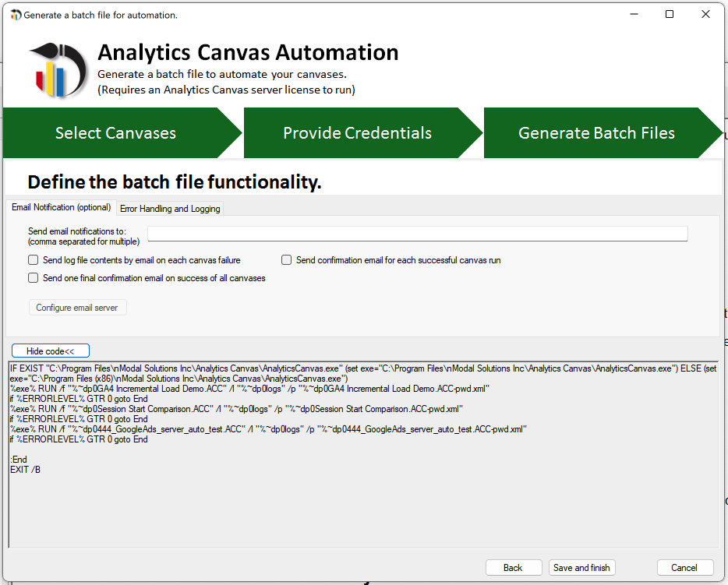
Task: Close the automation dialog window
Action: click(705, 14)
